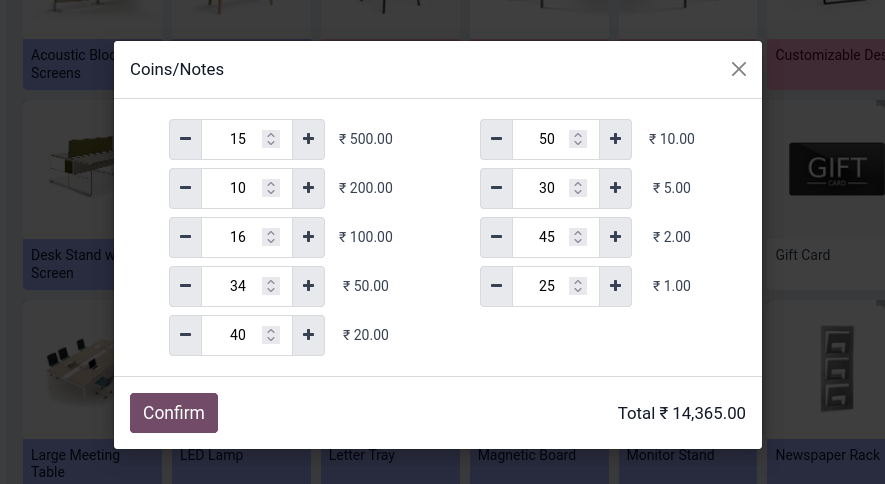Click spinner arrows in ₹ 500.00 quantity field
885x484 pixels.
point(271,139)
